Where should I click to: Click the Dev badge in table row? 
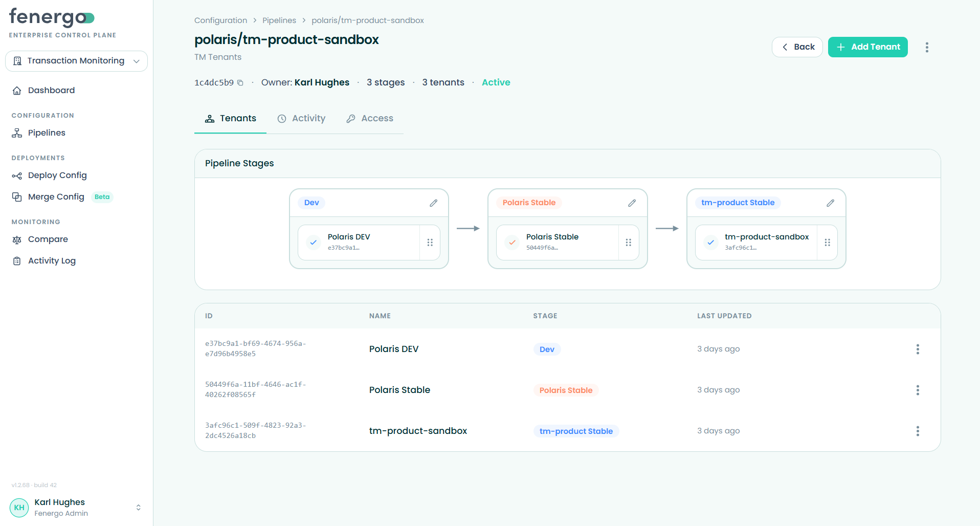click(x=547, y=349)
